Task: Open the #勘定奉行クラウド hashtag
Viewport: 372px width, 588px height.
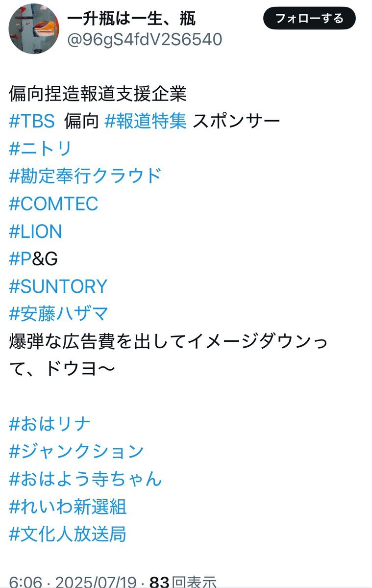Action: [85, 176]
